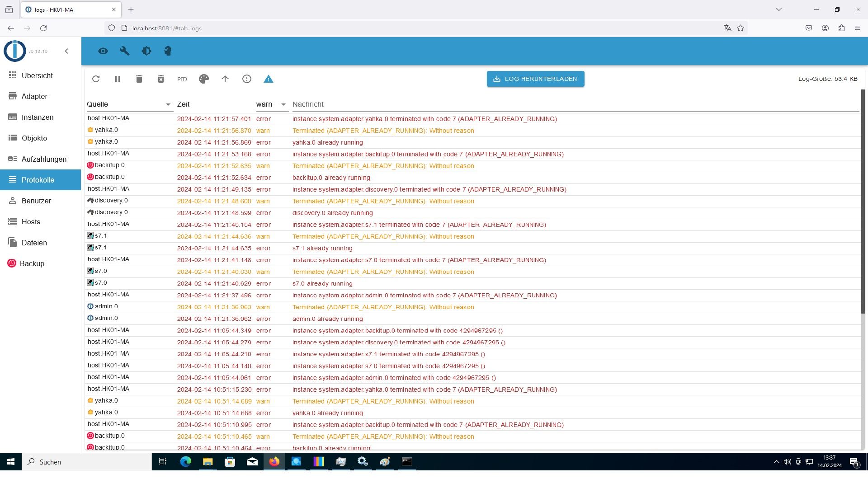
Task: Open the warn severity level dropdown
Action: [x=283, y=104]
